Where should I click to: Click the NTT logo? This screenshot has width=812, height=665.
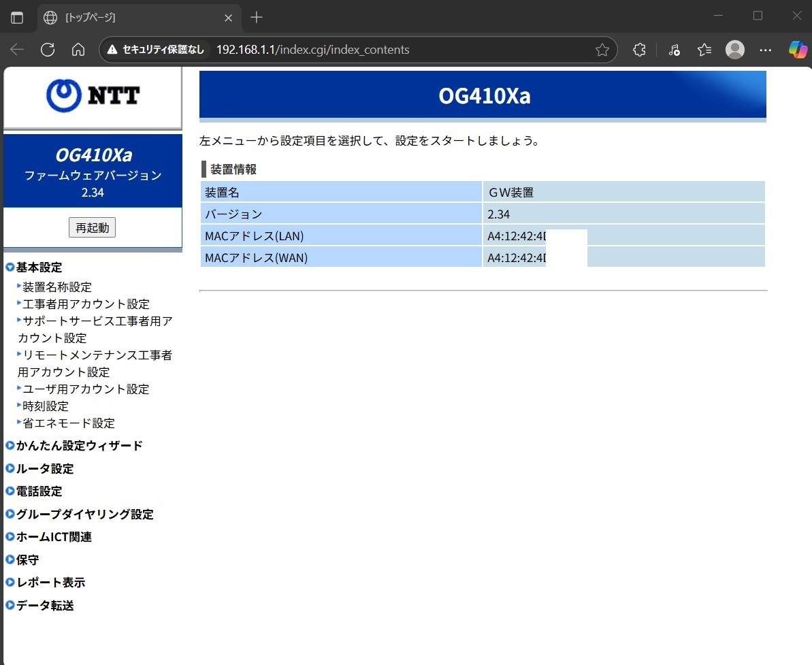[x=93, y=96]
